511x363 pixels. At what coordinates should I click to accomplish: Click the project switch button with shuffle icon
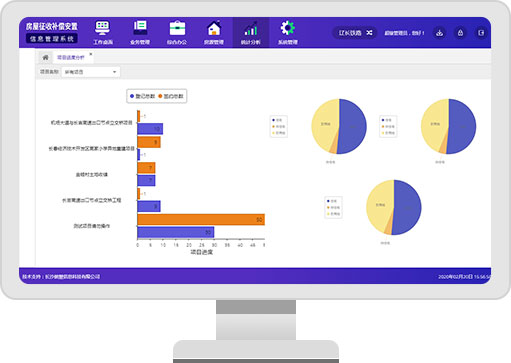click(355, 33)
